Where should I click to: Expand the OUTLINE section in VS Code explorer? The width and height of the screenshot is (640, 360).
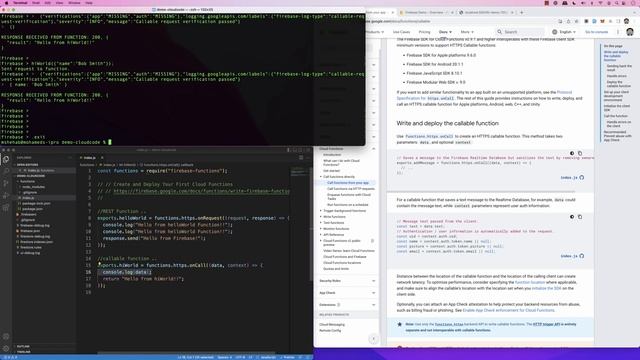(23, 347)
